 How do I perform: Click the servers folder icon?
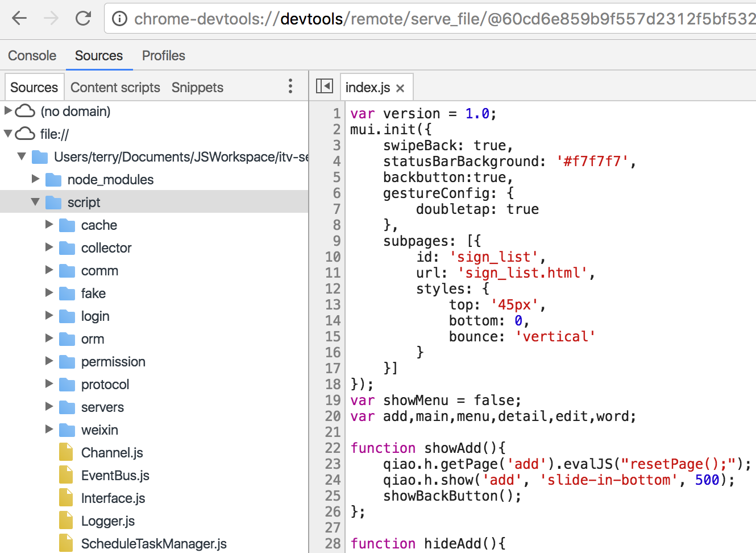67,407
